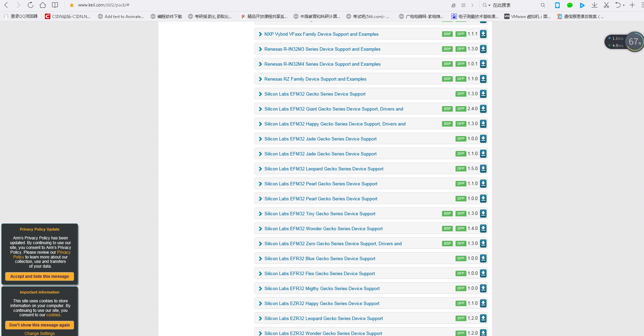Expand Renesas R-IN32M3 Series entry
Viewport: 644px width, 336px height.
[x=260, y=49]
